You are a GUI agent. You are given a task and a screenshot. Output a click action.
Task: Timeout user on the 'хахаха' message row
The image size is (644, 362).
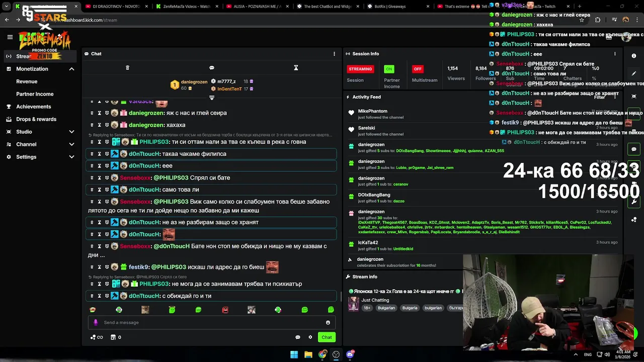(x=99, y=125)
